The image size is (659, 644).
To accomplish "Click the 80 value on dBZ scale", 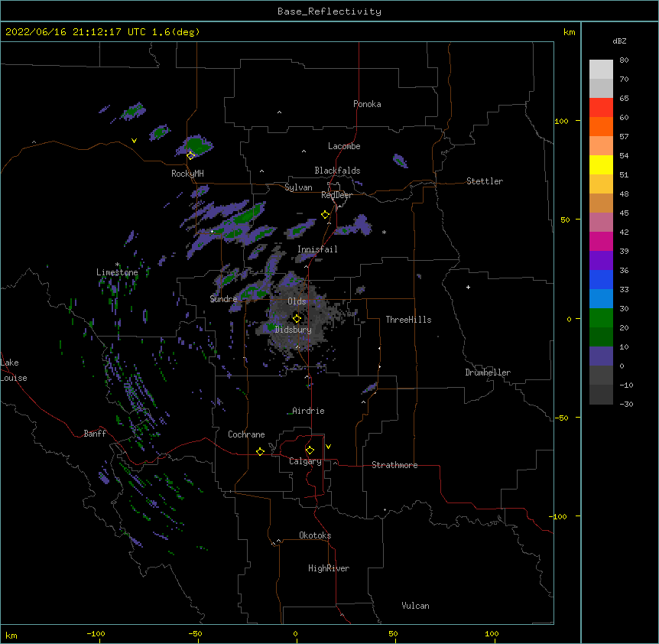I will (624, 60).
